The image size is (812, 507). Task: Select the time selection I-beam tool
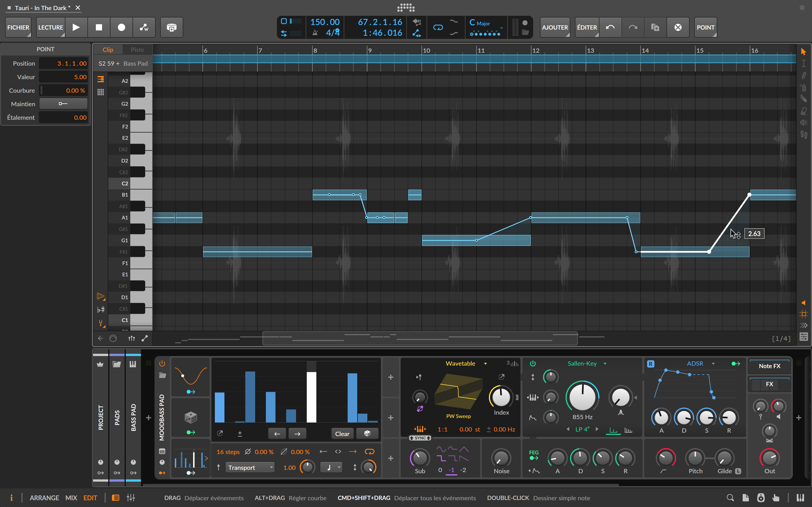pos(804,63)
